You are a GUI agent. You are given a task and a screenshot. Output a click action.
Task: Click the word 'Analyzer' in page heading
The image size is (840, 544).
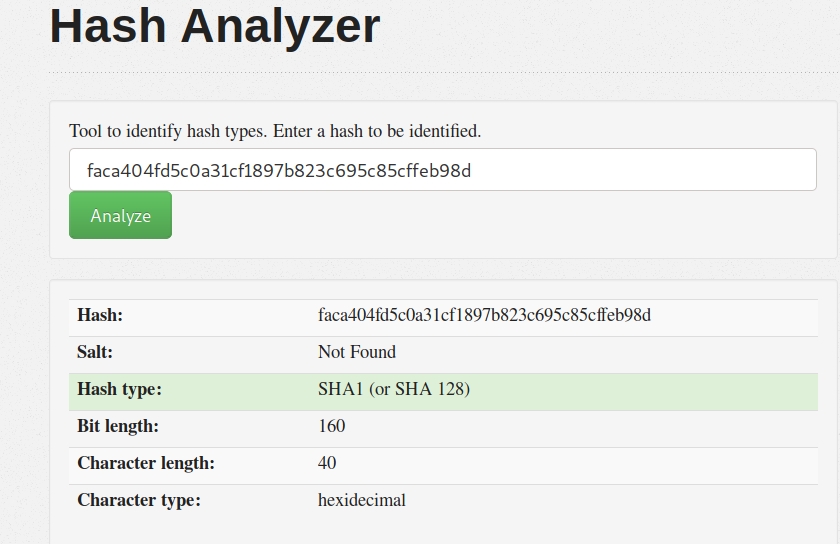click(x=280, y=27)
